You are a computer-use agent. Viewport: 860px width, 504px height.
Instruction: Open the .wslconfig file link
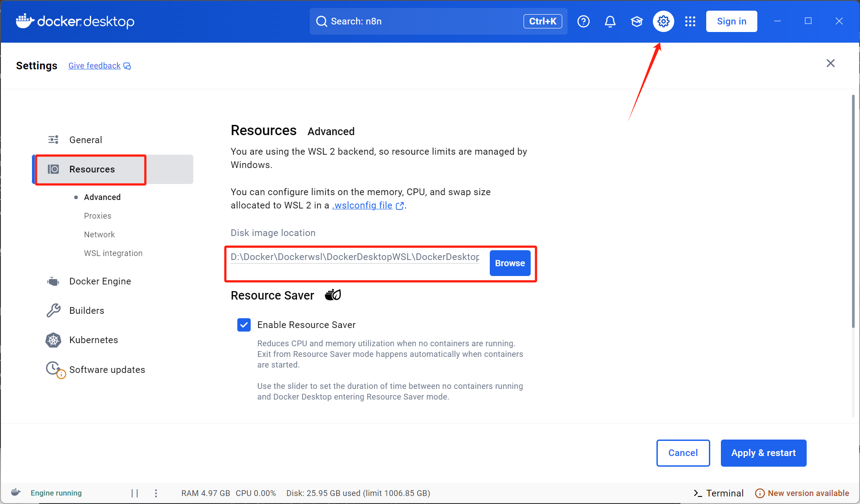tap(362, 205)
